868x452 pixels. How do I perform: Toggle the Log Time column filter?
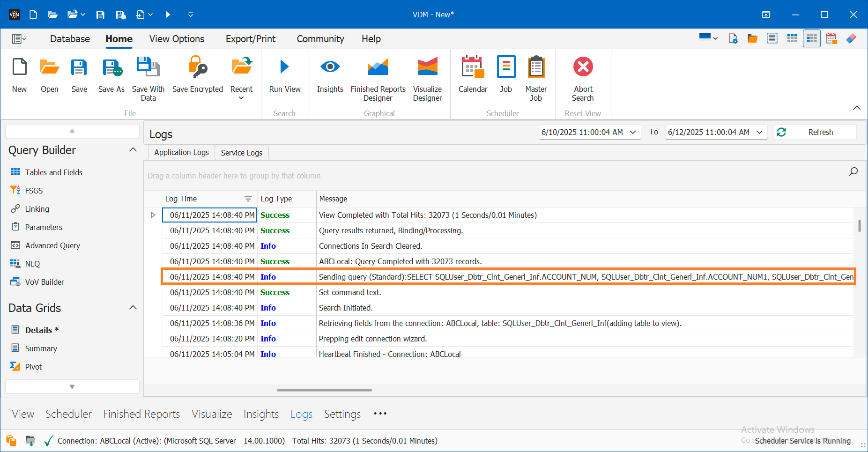click(248, 199)
